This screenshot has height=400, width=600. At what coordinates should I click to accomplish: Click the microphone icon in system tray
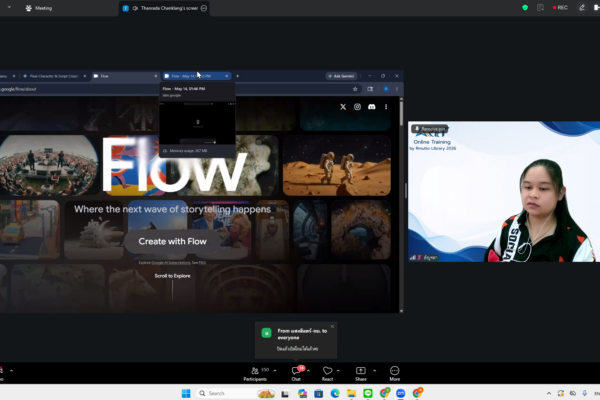pyautogui.click(x=585, y=393)
